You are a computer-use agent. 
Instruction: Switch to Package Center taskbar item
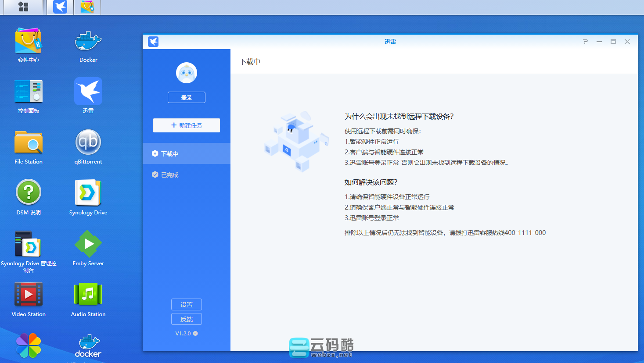(x=87, y=7)
